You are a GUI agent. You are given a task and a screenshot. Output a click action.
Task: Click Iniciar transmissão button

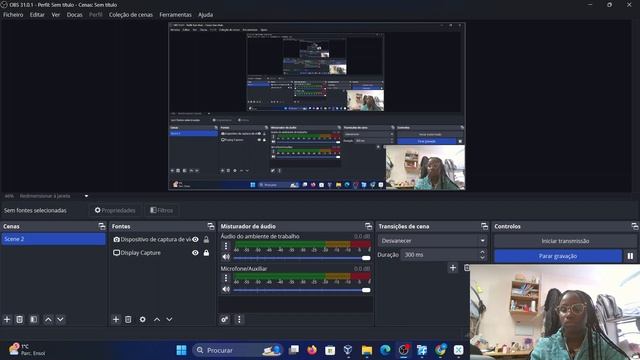tap(565, 241)
